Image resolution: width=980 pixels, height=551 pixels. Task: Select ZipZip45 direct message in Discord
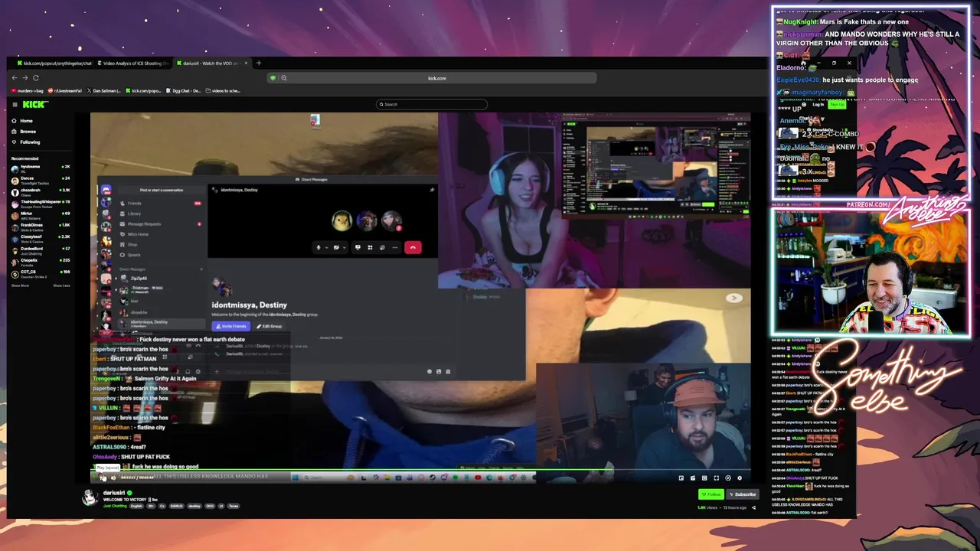[161, 279]
